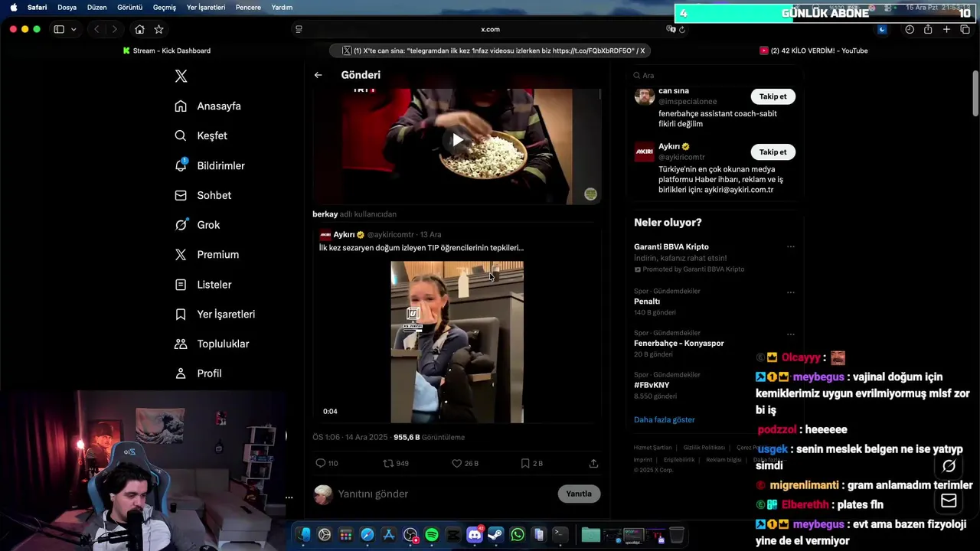Open Sohbet messages

(x=203, y=195)
